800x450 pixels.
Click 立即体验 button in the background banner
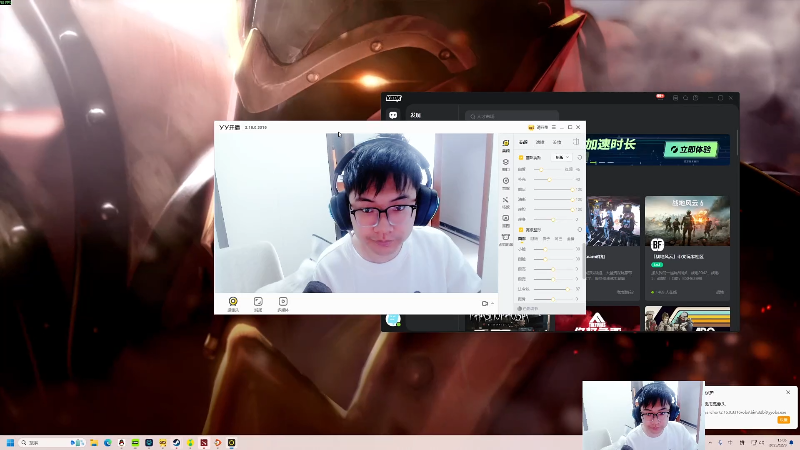tap(691, 149)
